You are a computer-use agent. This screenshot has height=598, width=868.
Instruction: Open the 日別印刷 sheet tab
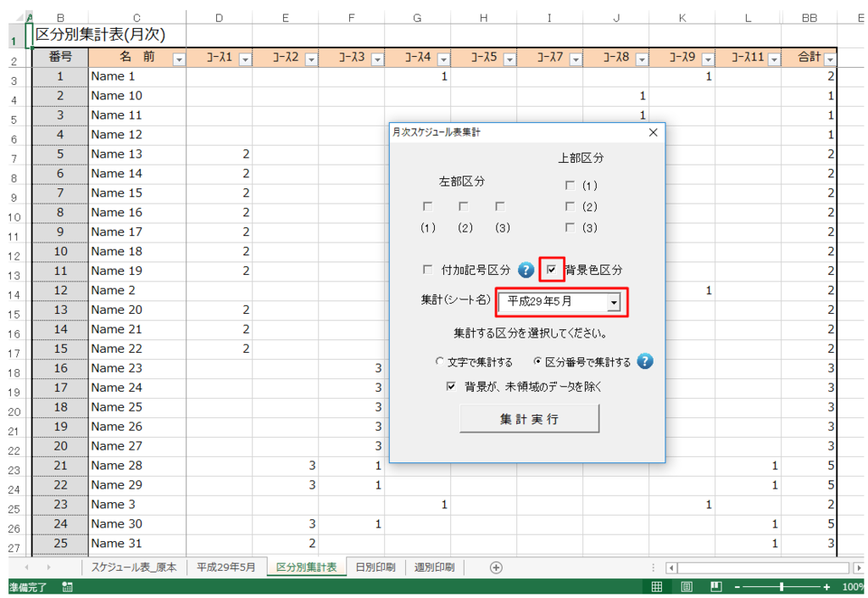click(375, 567)
